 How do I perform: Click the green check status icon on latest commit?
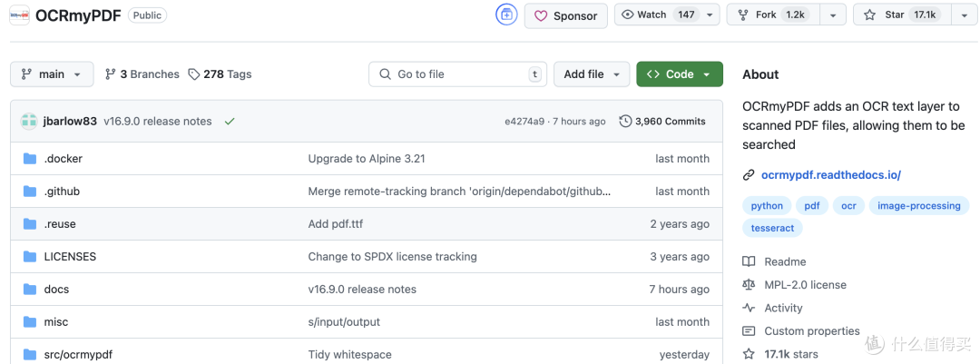(230, 122)
